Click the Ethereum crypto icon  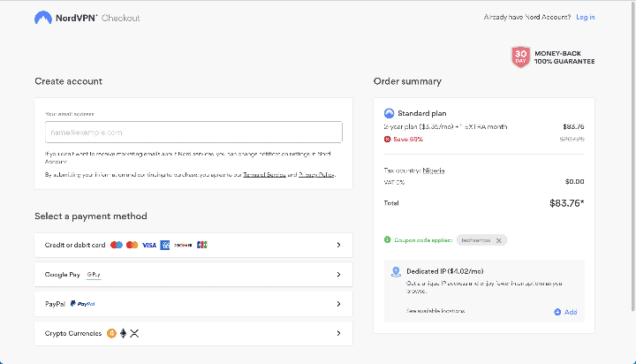[124, 333]
